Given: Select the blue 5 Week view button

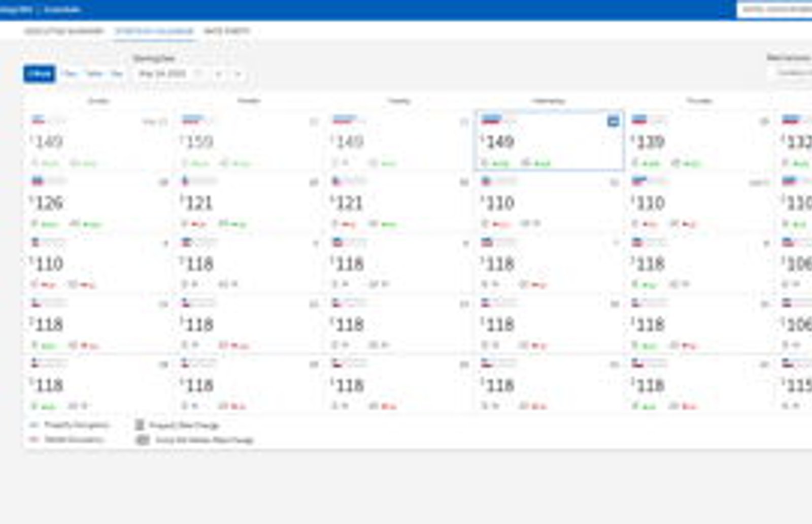Looking at the screenshot, I should click(x=39, y=74).
